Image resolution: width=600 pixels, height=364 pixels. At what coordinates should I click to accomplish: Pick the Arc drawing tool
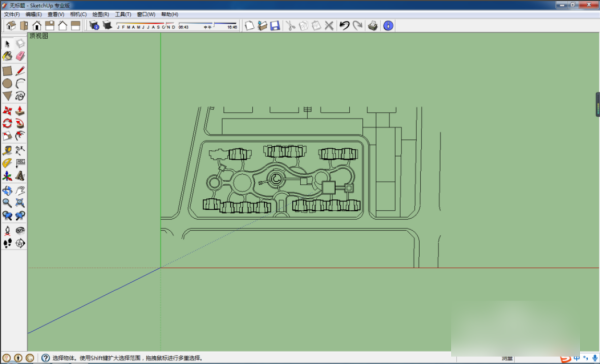pyautogui.click(x=20, y=83)
